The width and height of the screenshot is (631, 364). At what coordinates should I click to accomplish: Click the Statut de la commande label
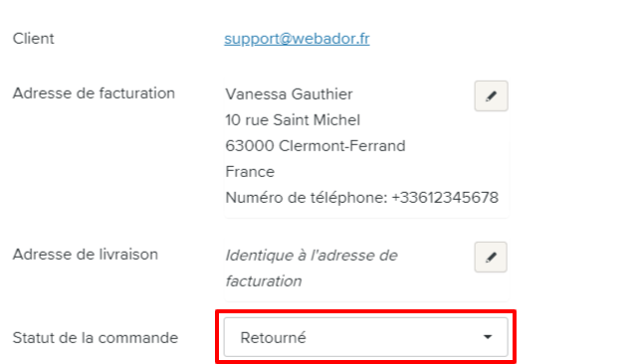96,338
